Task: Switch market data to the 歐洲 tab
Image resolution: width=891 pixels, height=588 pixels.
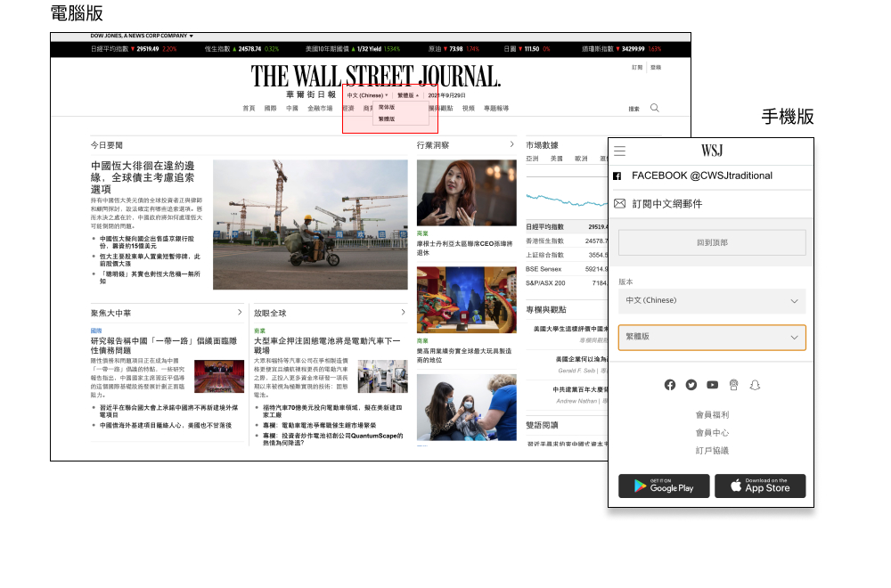Action: 581,159
